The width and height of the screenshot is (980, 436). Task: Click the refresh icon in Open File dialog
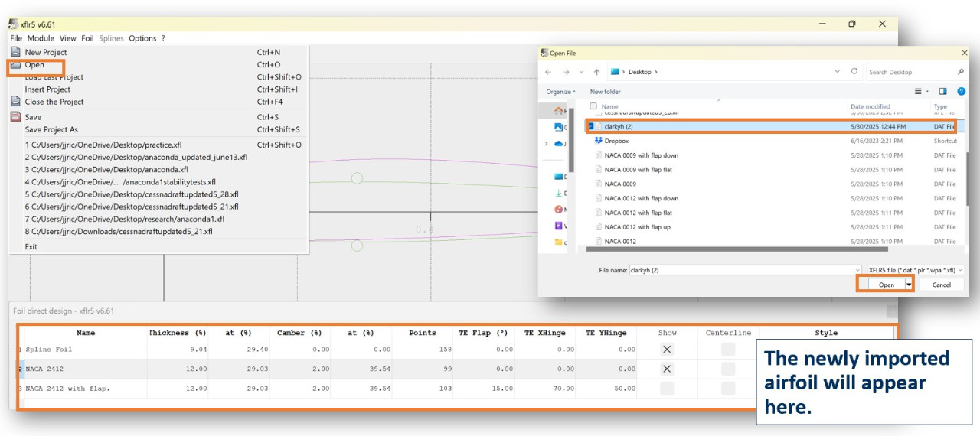click(854, 72)
